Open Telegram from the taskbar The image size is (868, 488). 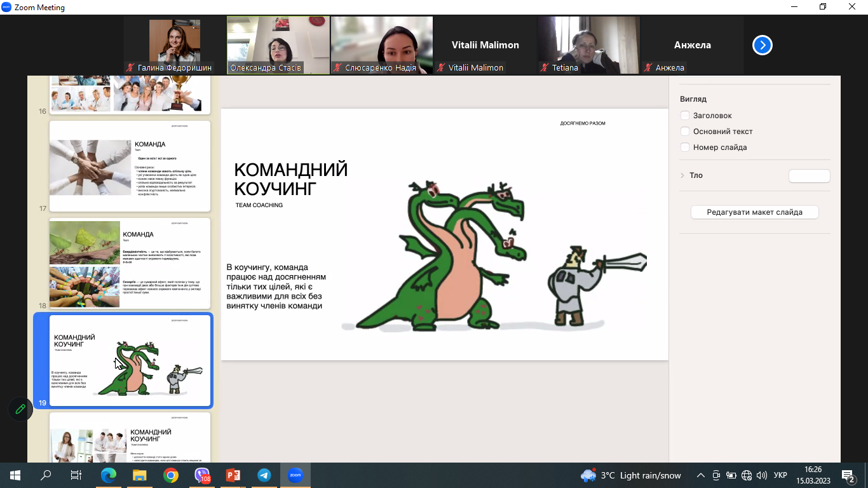pos(264,475)
